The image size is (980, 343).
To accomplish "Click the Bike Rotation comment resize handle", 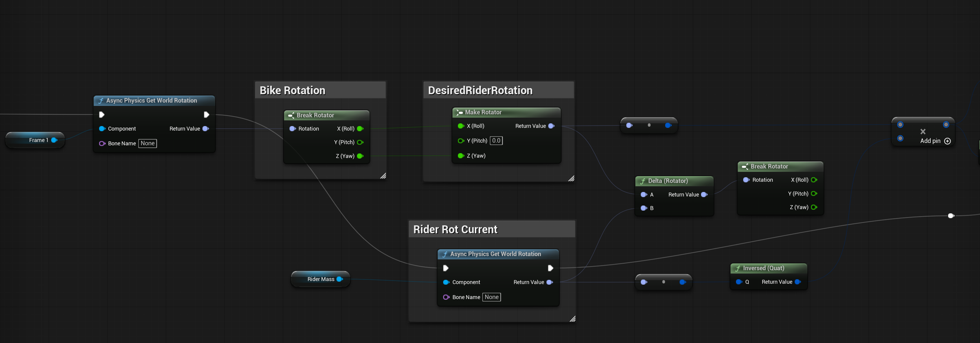I will click(x=383, y=176).
